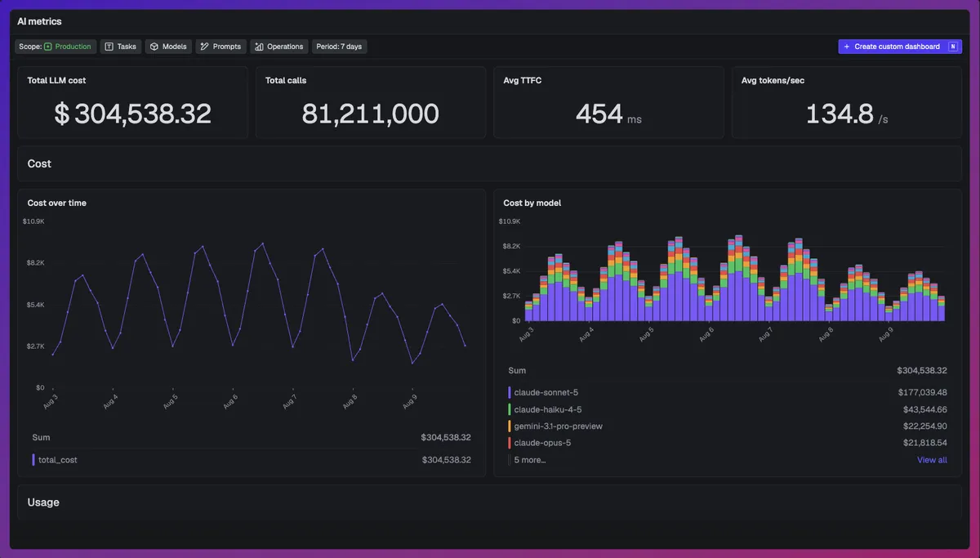Click 'Avg TTFC' card title
Screen dimensions: 980x558
[523, 80]
